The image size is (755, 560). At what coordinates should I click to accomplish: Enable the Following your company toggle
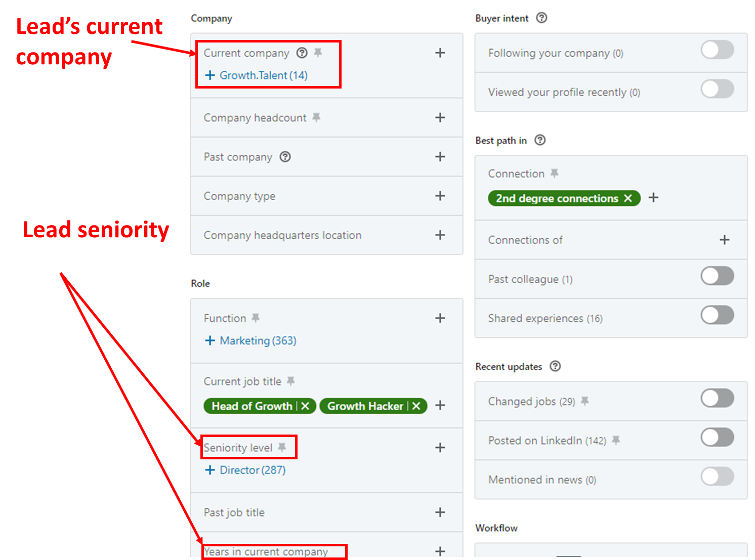717,50
